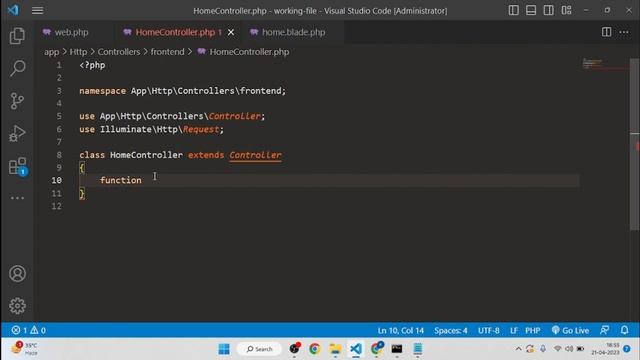
Task: Click the taskbar Search box
Action: pos(259,349)
